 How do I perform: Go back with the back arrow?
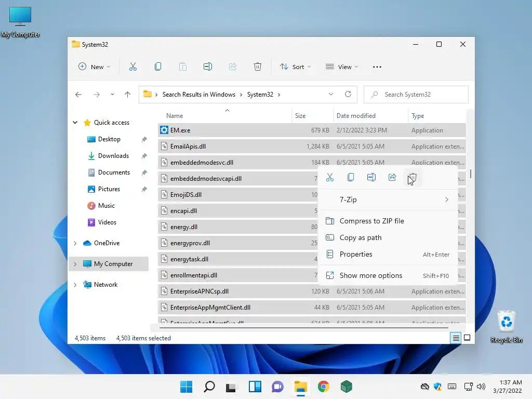[x=78, y=95]
